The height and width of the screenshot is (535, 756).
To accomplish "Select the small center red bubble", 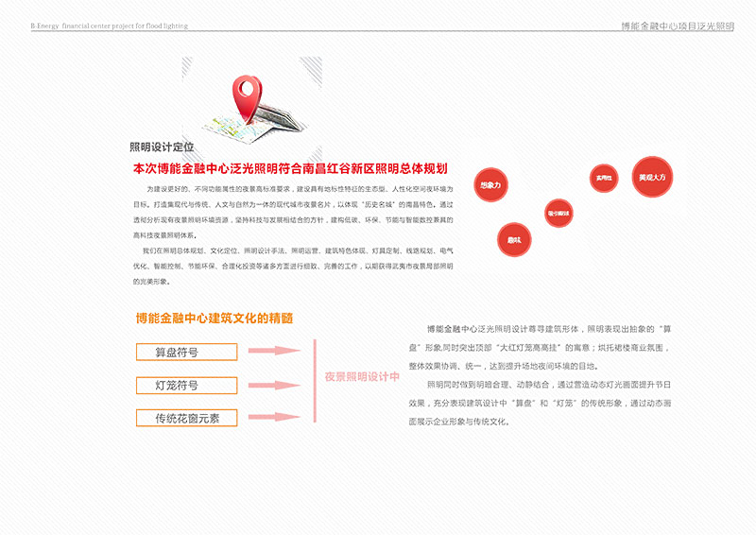I will click(x=558, y=215).
